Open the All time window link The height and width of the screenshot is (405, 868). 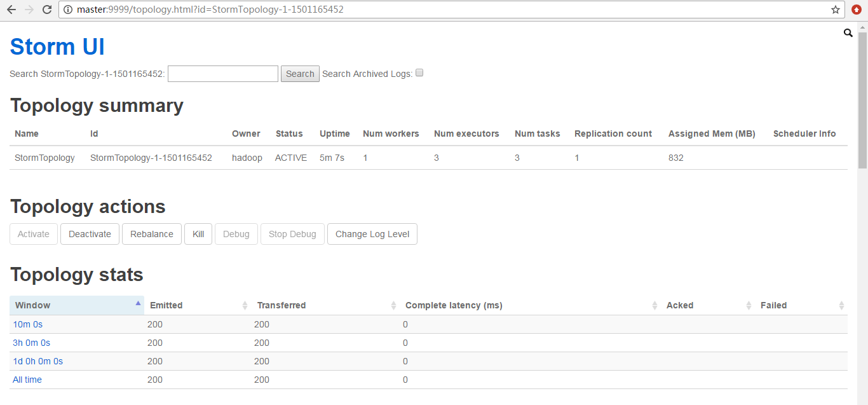tap(27, 380)
